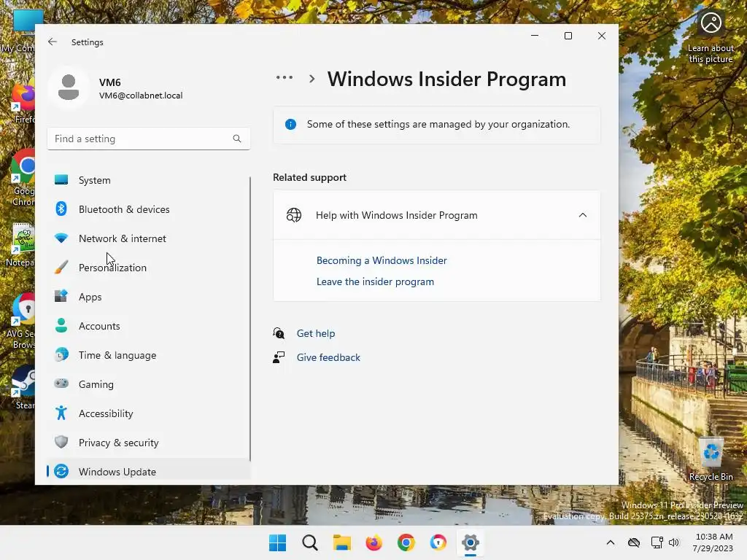Open the System settings category
The height and width of the screenshot is (560, 747).
tap(149, 180)
